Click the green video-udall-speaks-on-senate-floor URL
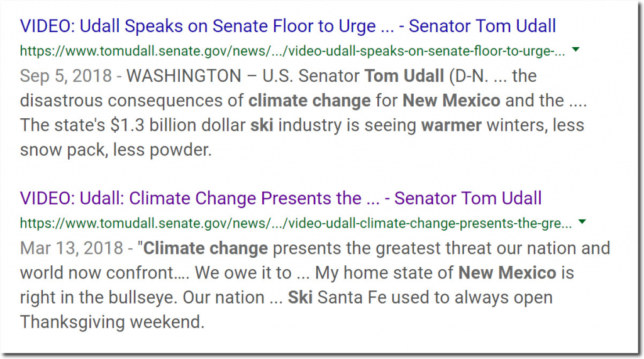 292,51
